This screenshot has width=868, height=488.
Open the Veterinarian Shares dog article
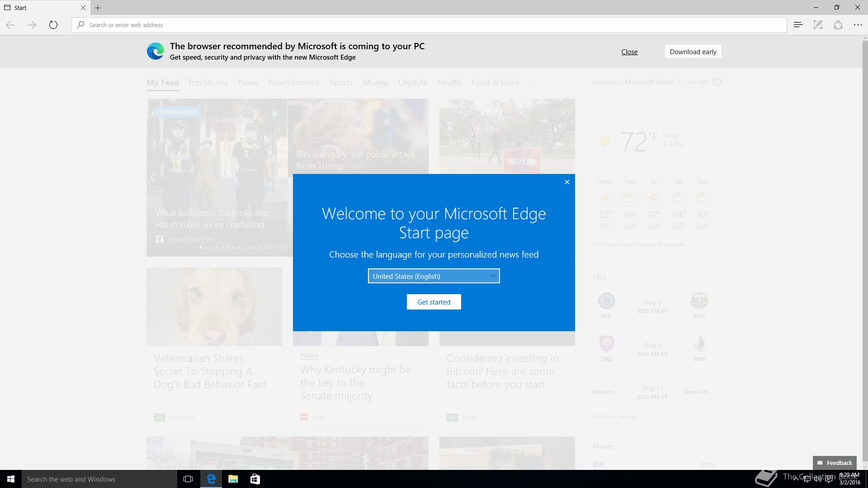[210, 371]
